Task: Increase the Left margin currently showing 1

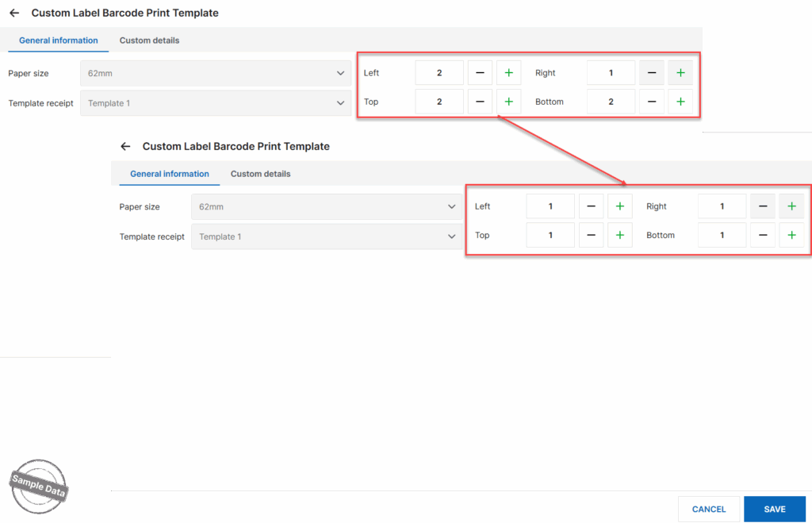Action: (619, 206)
